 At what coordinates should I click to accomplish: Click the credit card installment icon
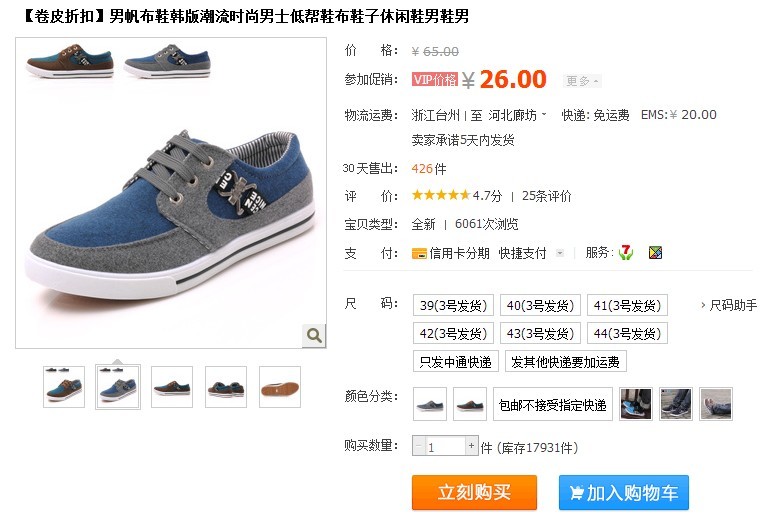click(x=419, y=253)
